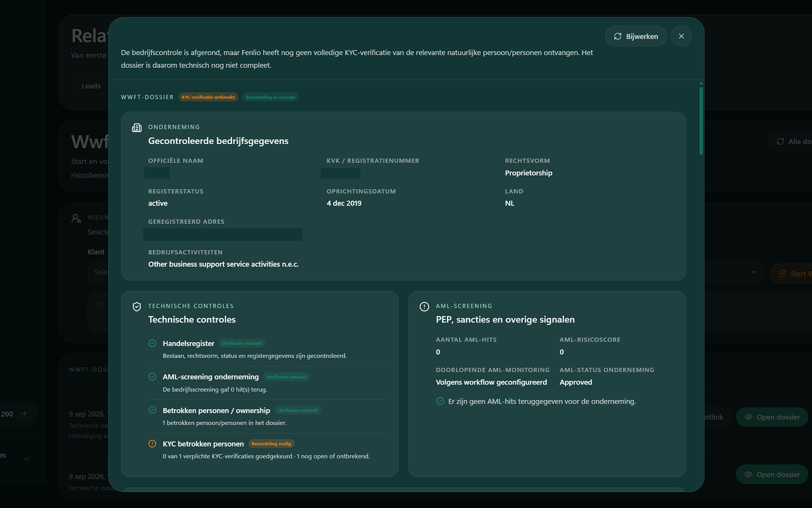Click 'Gecontroleerde bedrijfsgegevens' heading
812x508 pixels.
tap(218, 141)
